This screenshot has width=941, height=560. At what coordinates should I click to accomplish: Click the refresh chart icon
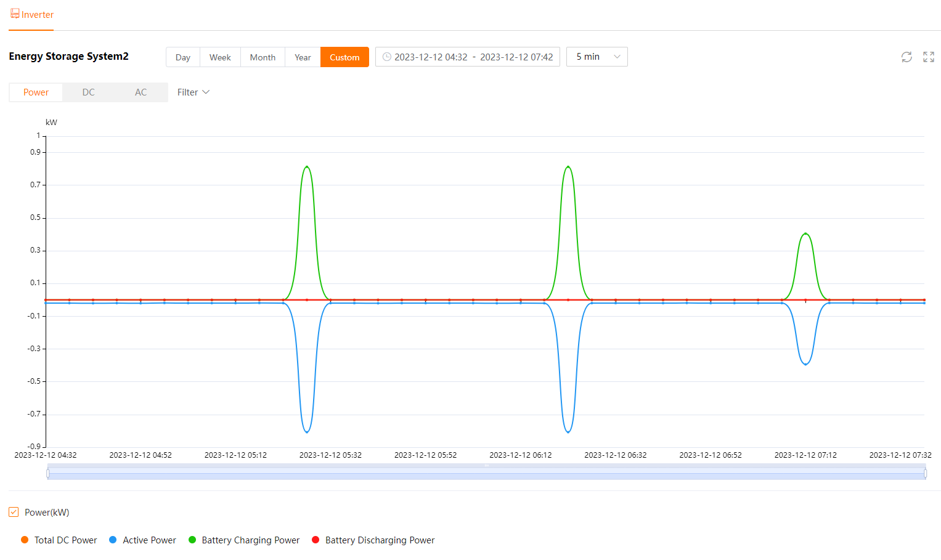(906, 57)
